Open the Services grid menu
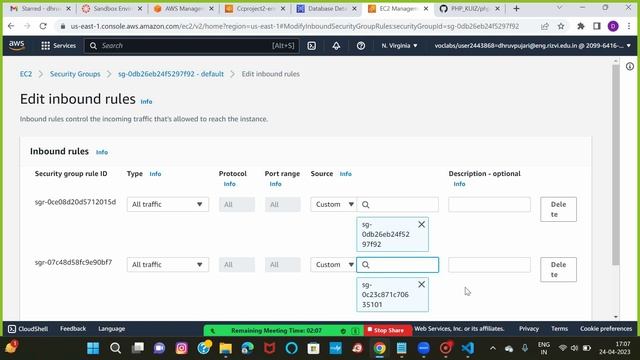This screenshot has width=640, height=360. pyautogui.click(x=58, y=46)
